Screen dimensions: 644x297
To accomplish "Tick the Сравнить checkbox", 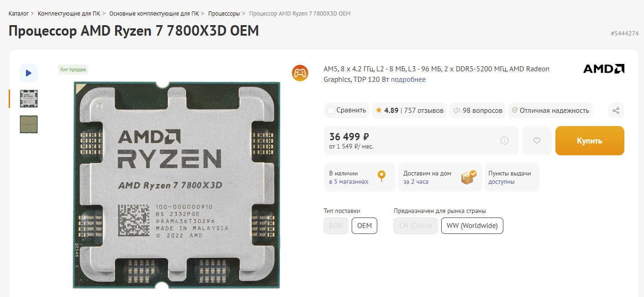I will 331,111.
